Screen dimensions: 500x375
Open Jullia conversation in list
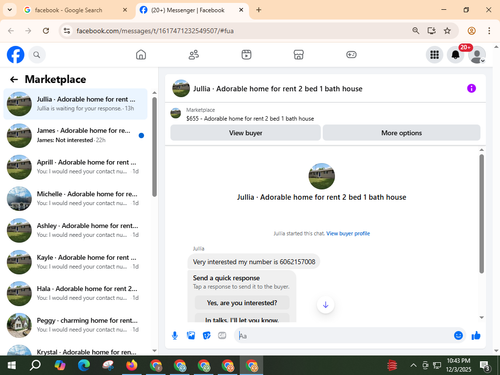tap(75, 104)
